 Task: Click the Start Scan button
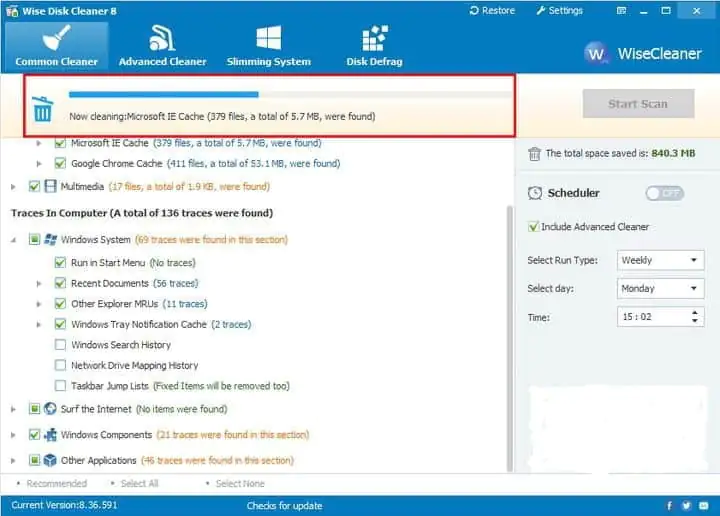(x=638, y=104)
